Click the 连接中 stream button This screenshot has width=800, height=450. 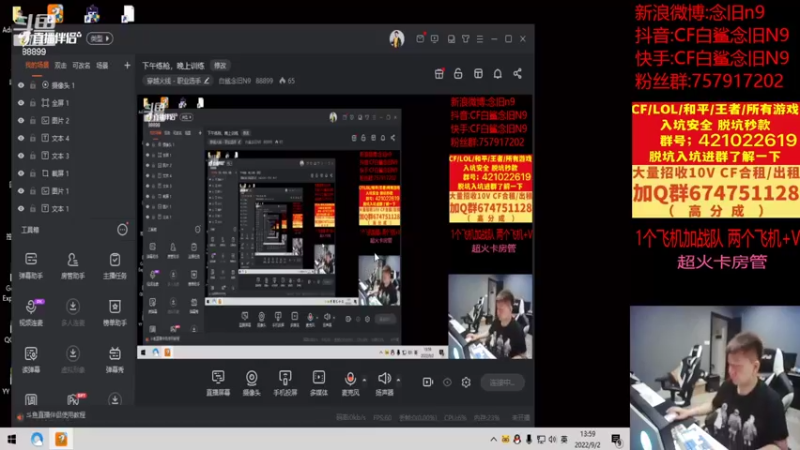coord(503,382)
